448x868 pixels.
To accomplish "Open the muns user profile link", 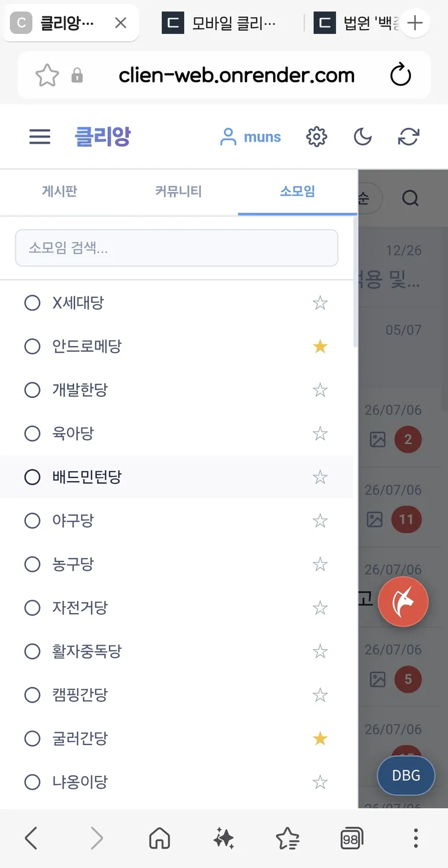I will [x=250, y=137].
